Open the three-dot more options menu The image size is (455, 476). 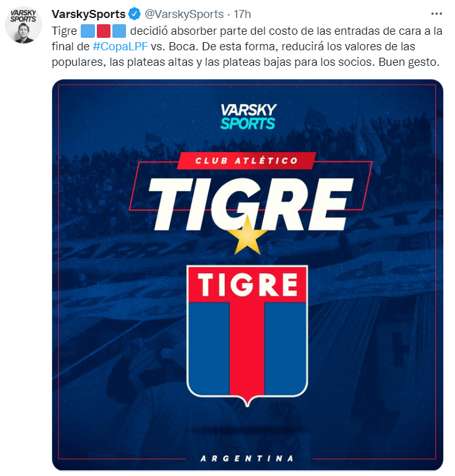coord(436,14)
